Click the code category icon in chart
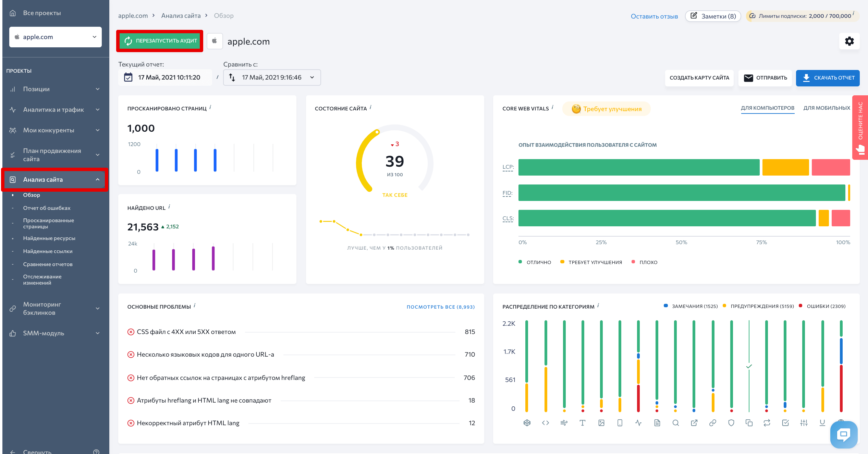868x454 pixels. point(546,423)
